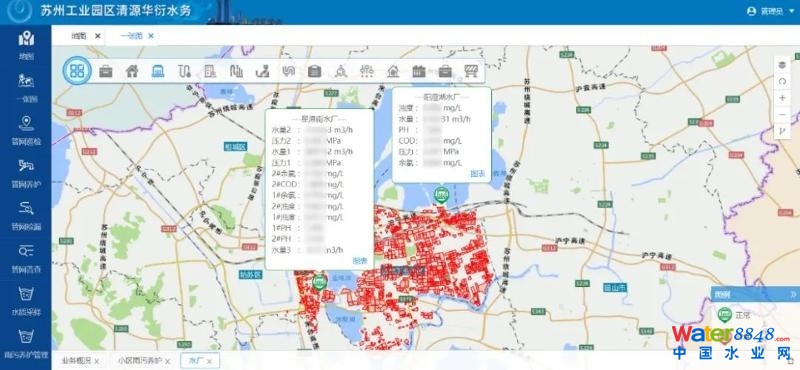Click the barrier icon at toolbar end
Image resolution: width=800 pixels, height=370 pixels.
click(470, 71)
